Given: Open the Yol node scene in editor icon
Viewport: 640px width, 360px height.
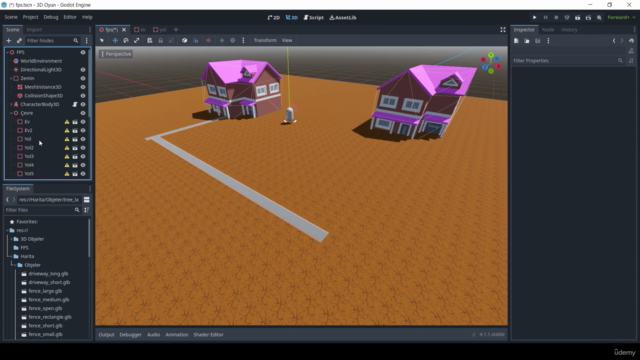Looking at the screenshot, I should coord(75,139).
